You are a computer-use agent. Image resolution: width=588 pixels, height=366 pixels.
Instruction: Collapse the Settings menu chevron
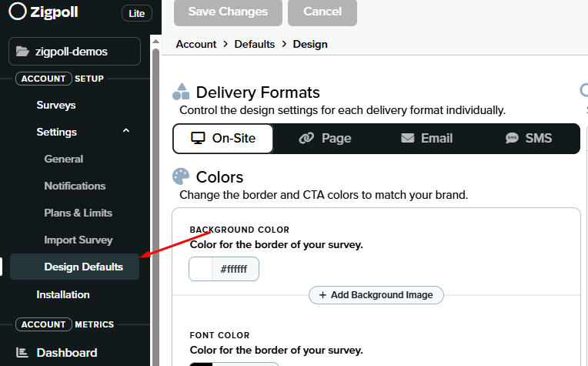pyautogui.click(x=126, y=132)
